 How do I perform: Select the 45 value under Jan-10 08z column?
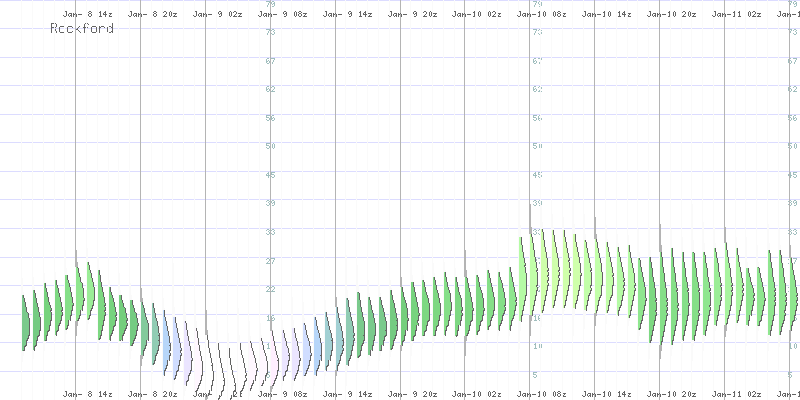pyautogui.click(x=537, y=175)
